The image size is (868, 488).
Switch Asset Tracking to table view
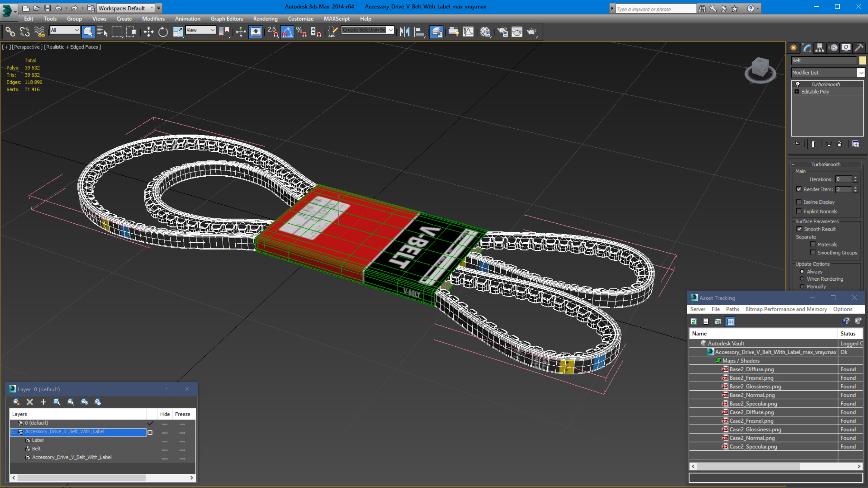731,322
